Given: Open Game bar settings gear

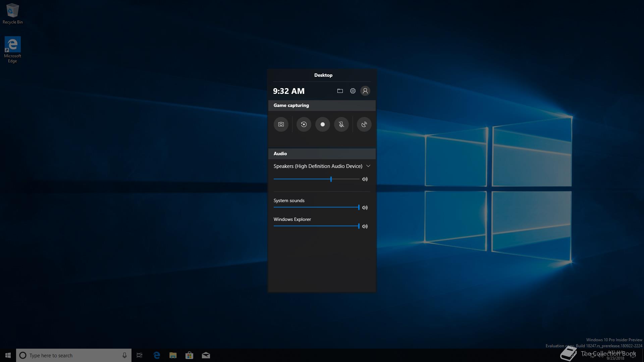Looking at the screenshot, I should pyautogui.click(x=353, y=91).
